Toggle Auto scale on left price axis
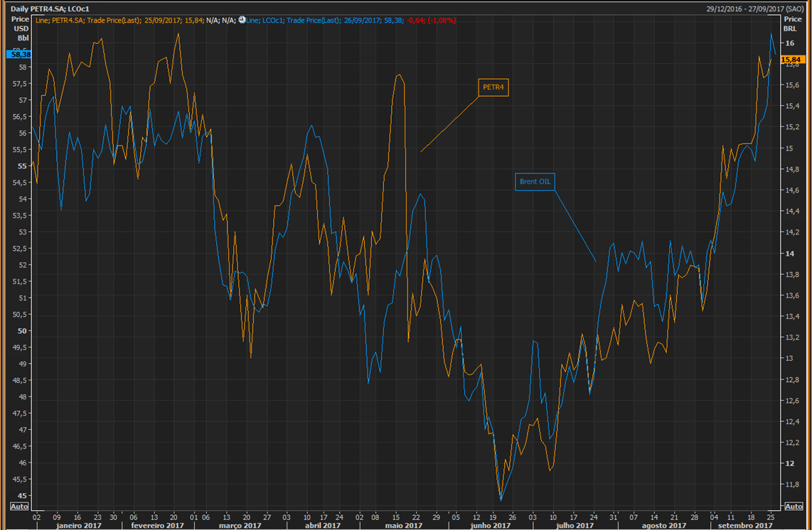 coord(19,507)
